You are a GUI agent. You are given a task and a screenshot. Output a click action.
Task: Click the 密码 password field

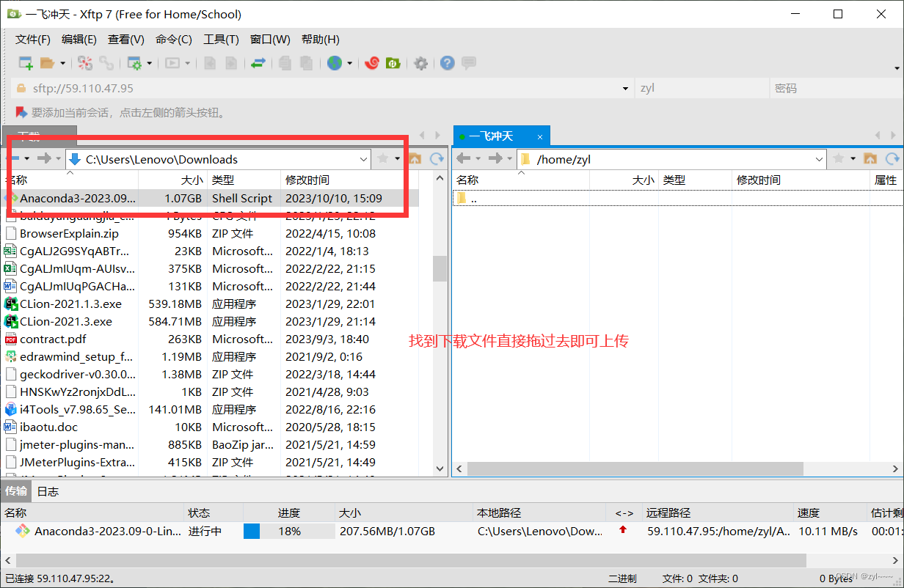835,88
